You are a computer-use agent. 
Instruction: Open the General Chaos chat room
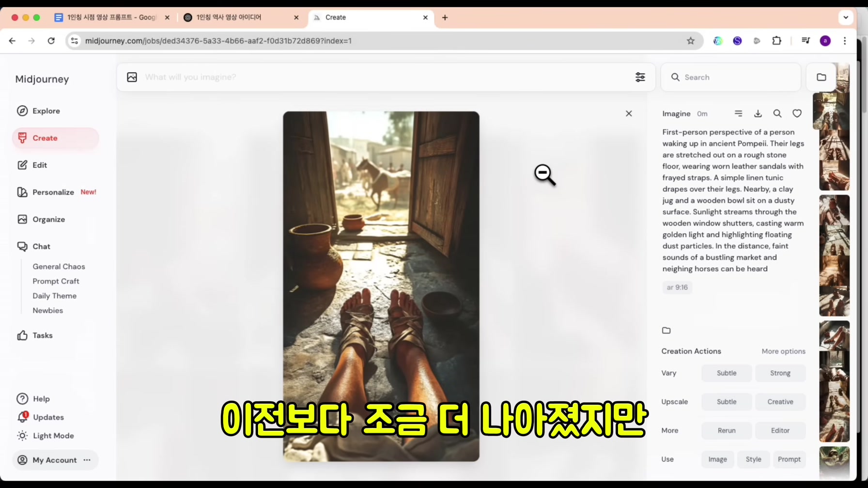point(59,267)
